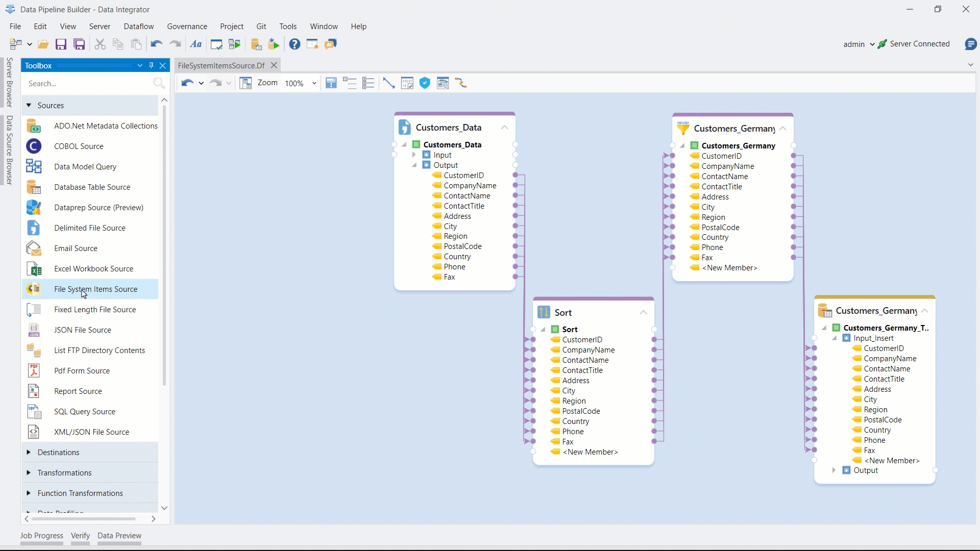Click the Toolbox vertical scrollbar

coord(164,245)
